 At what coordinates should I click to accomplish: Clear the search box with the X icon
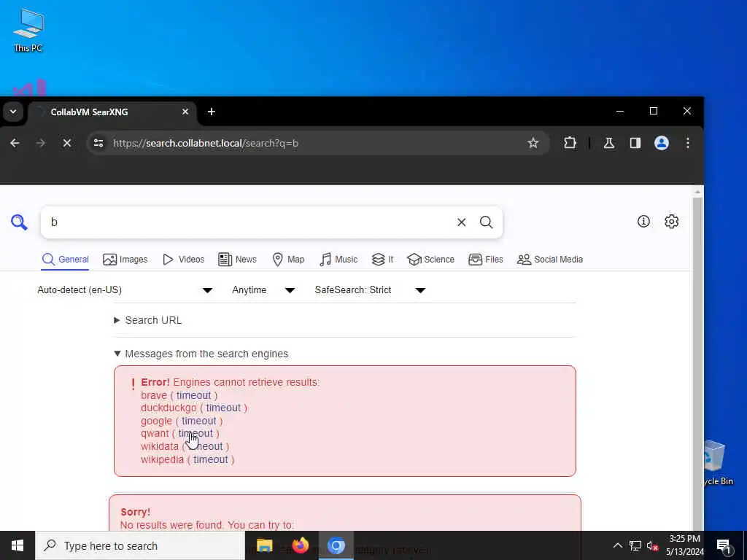pyautogui.click(x=461, y=222)
